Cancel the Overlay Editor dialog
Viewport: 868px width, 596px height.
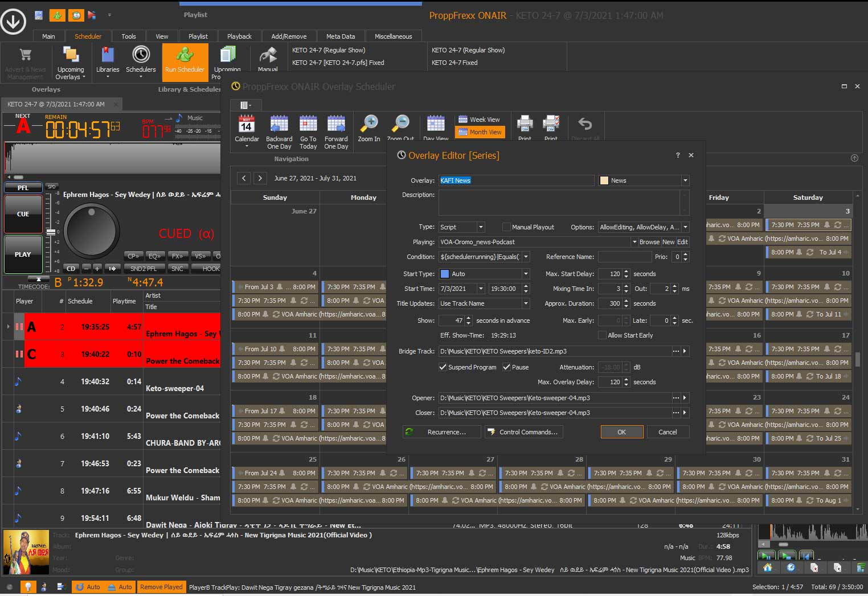pos(668,432)
